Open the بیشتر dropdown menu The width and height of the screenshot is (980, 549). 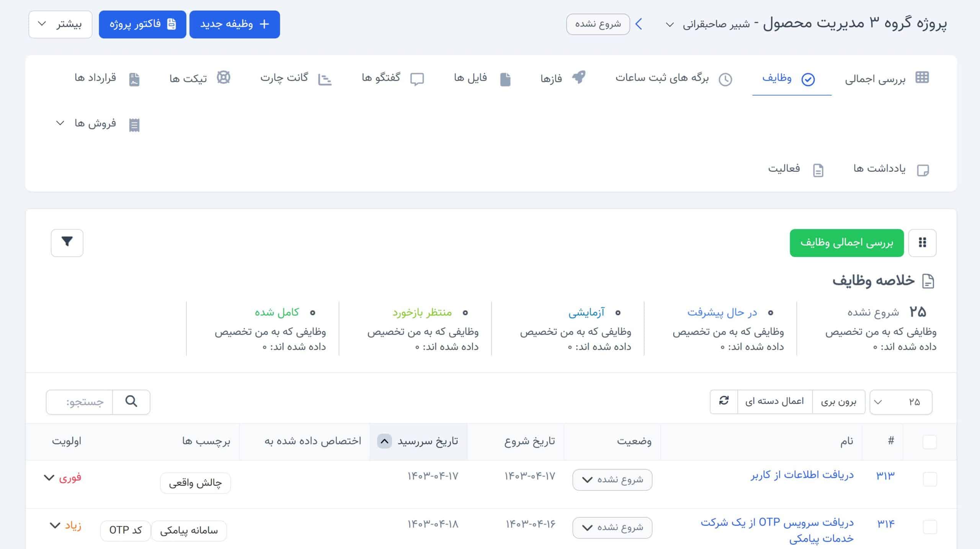tap(60, 24)
